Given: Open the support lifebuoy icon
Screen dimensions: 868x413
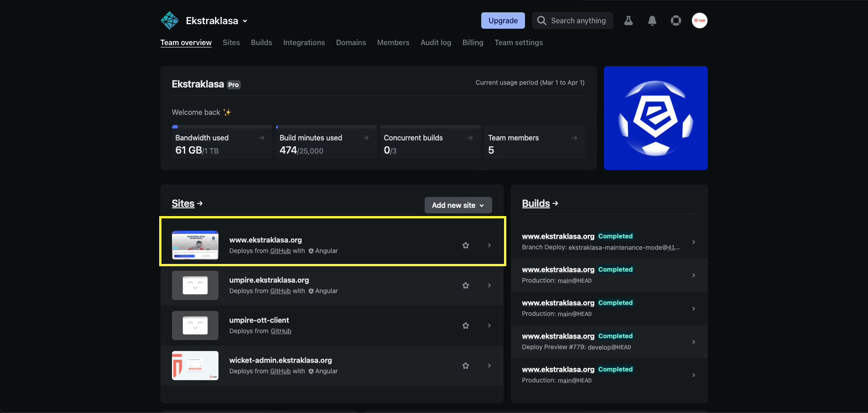Looking at the screenshot, I should pos(676,21).
